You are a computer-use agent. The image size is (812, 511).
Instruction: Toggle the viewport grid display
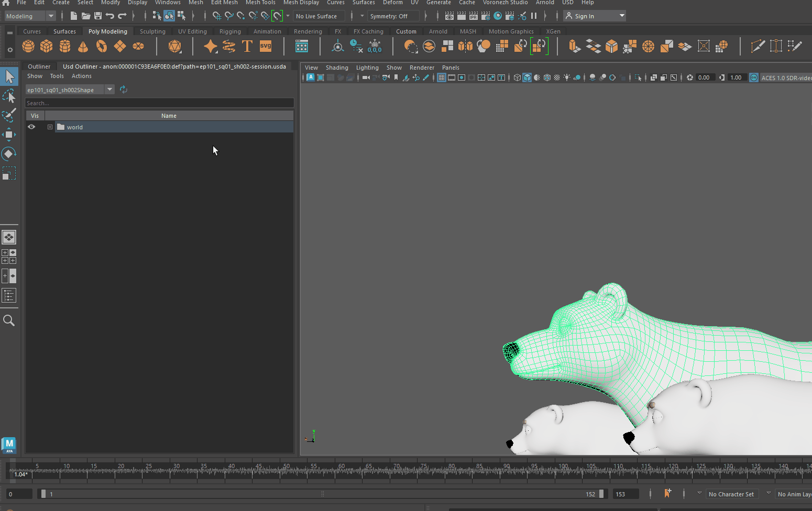pos(442,77)
